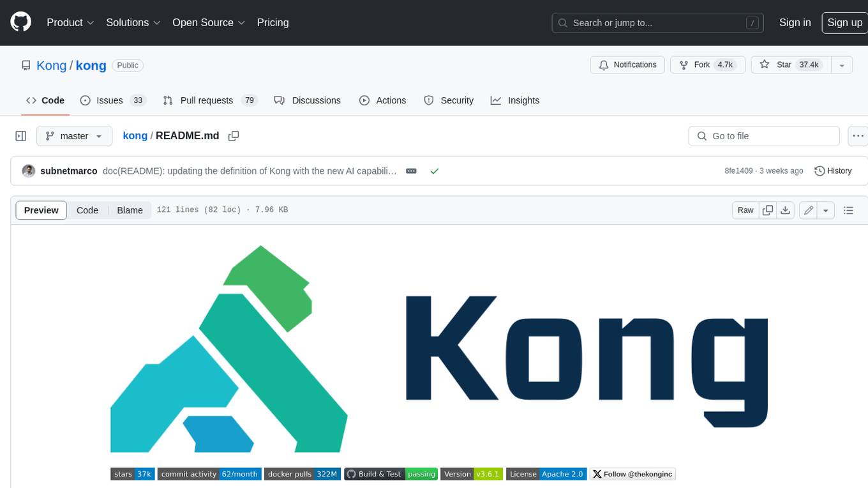Click the stars 37k badge
This screenshot has height=488, width=868.
[x=132, y=474]
